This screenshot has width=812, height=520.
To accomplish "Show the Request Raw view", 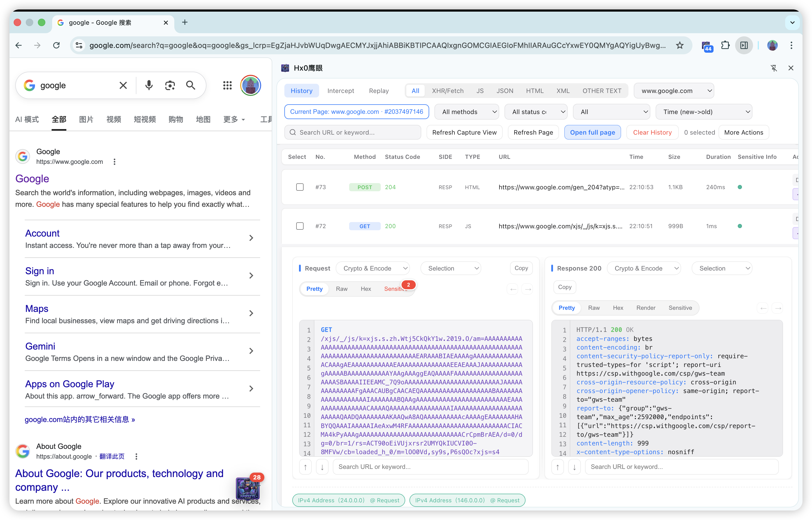I will [341, 289].
